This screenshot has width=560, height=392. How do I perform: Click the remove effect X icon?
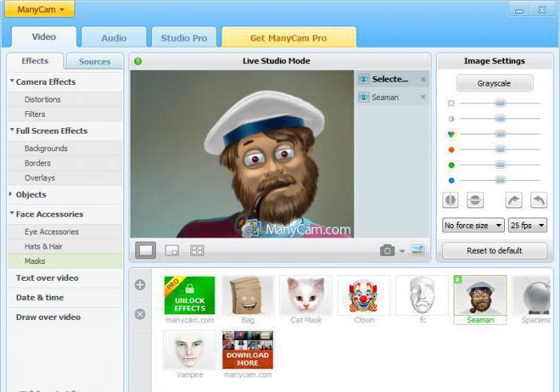coord(140,314)
